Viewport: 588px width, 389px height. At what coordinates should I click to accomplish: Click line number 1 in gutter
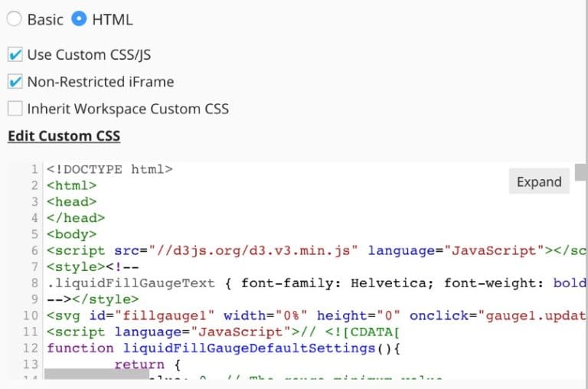[x=34, y=169]
